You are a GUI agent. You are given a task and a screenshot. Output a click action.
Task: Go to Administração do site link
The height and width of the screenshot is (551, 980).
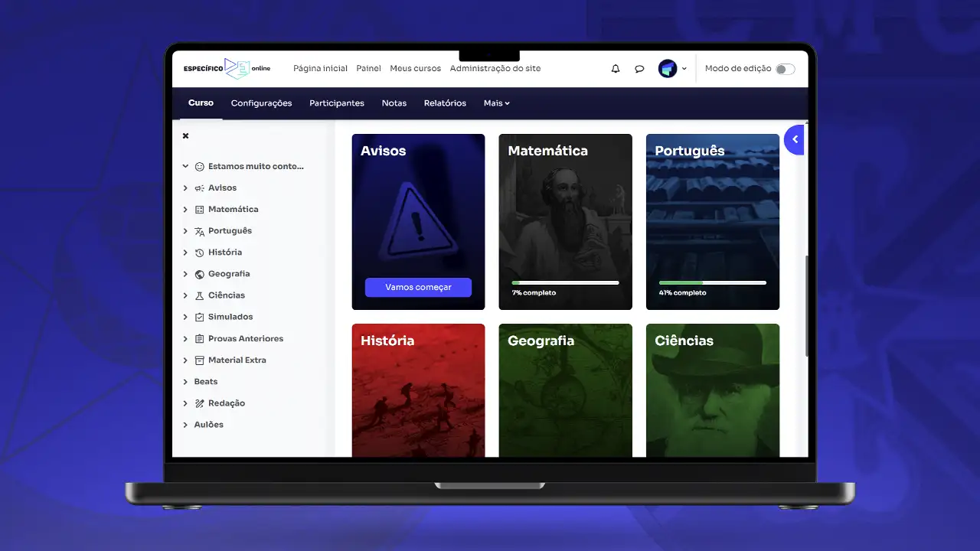(x=495, y=68)
